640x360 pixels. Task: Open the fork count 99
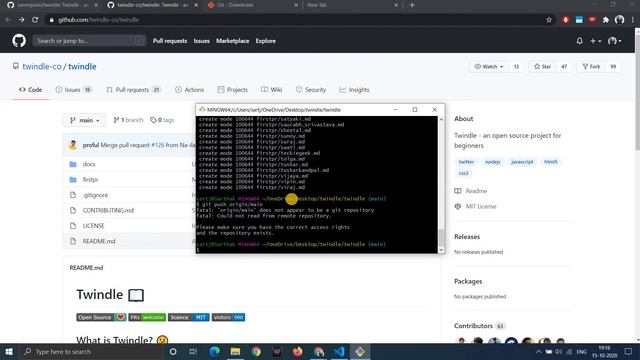pos(613,67)
